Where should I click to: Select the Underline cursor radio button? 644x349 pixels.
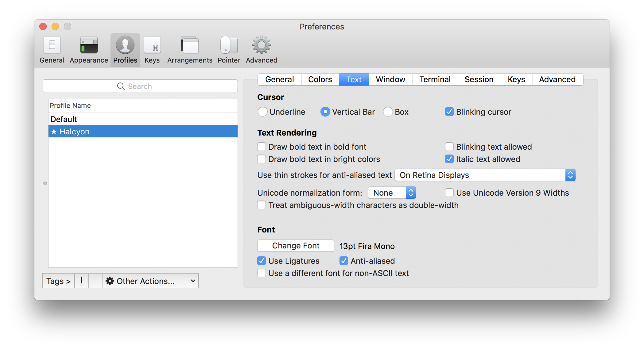262,112
